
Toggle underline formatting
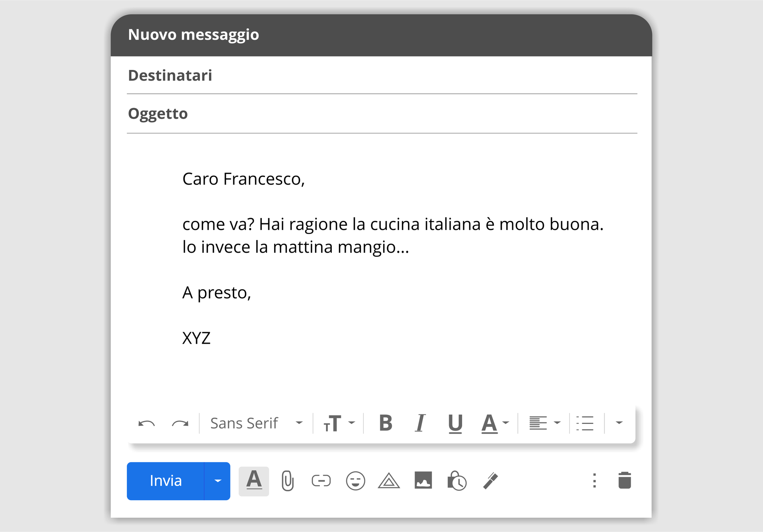[455, 423]
